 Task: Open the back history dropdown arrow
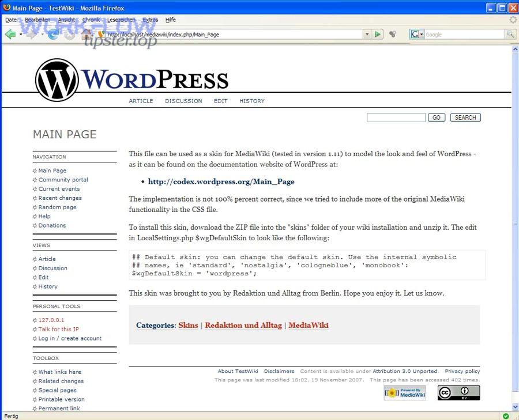21,34
